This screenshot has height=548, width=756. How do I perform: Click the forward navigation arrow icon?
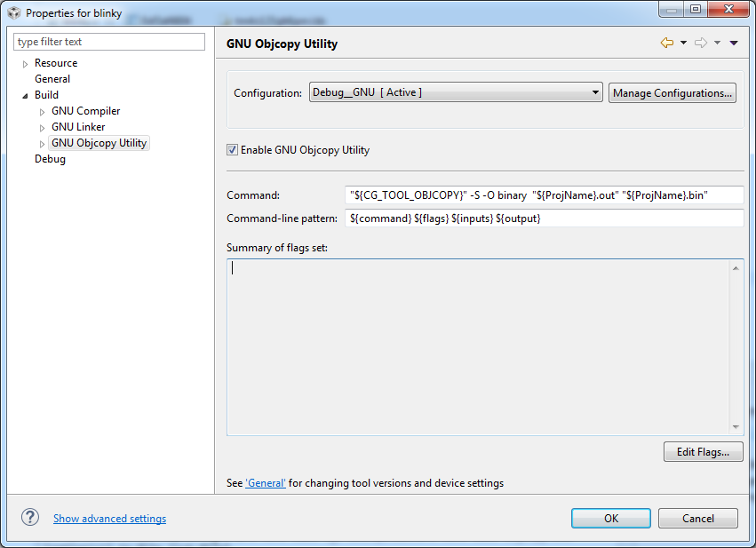coord(701,43)
